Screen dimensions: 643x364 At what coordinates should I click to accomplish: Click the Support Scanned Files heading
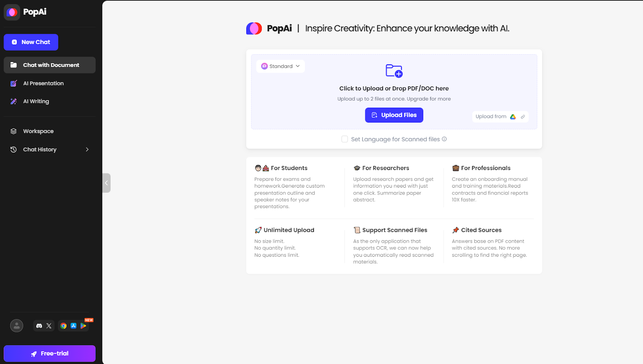coord(395,230)
